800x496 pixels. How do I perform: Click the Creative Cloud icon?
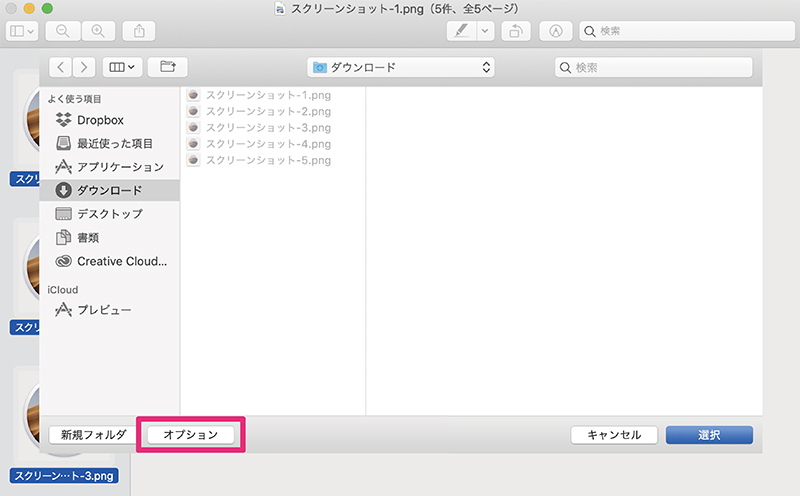[63, 261]
